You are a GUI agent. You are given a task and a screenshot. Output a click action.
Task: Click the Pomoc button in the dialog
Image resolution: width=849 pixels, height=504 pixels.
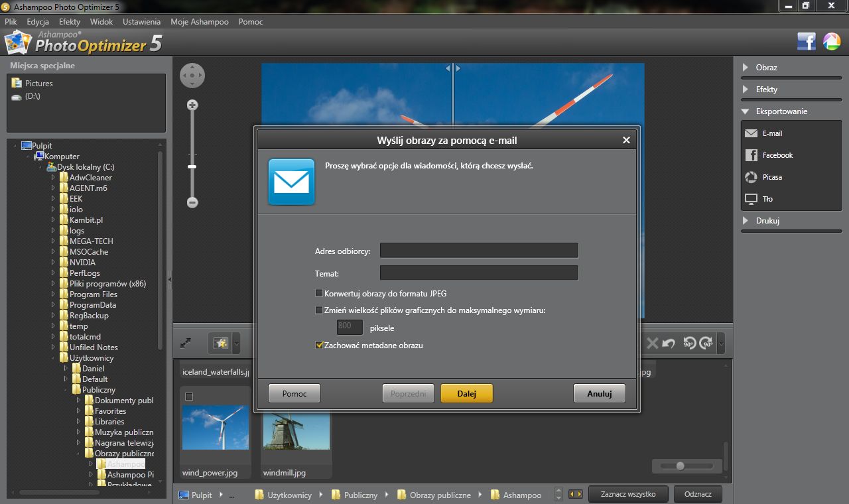pyautogui.click(x=294, y=393)
